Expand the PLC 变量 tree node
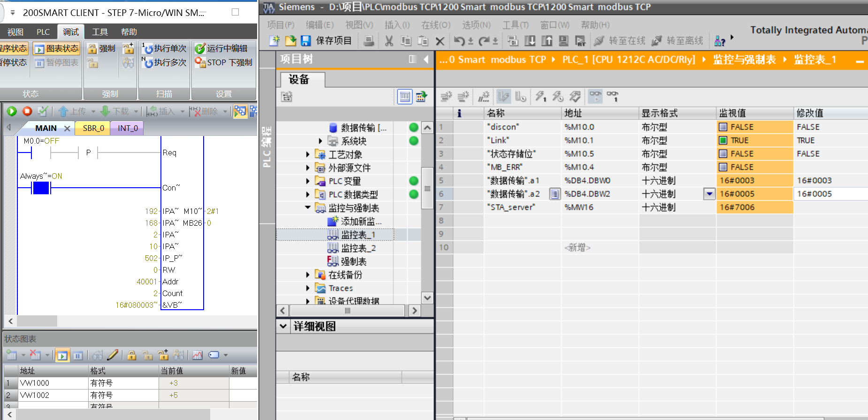The height and width of the screenshot is (420, 868). click(308, 181)
